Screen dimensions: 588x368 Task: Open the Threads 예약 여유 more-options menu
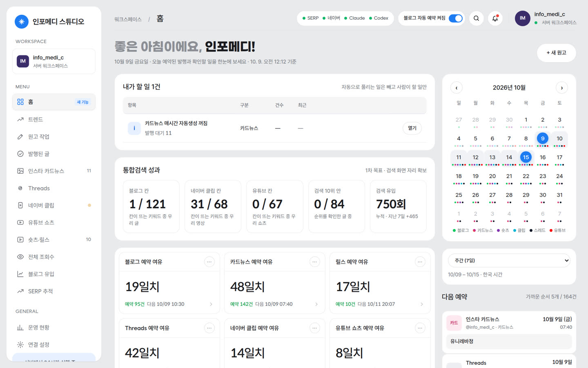point(209,328)
